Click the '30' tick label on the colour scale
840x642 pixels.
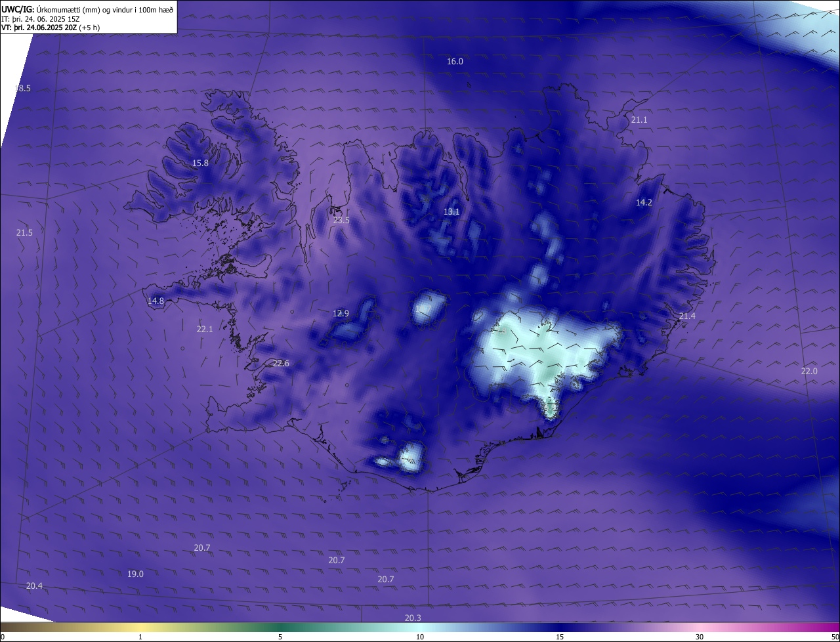[700, 637]
